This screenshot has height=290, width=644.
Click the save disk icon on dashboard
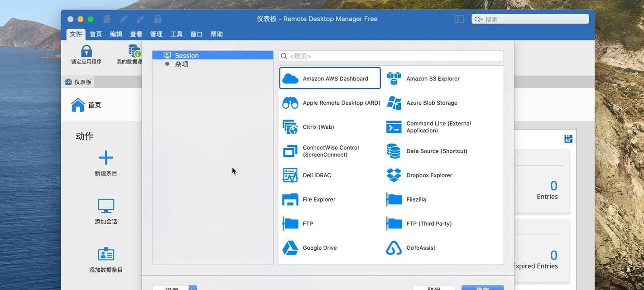(x=568, y=139)
